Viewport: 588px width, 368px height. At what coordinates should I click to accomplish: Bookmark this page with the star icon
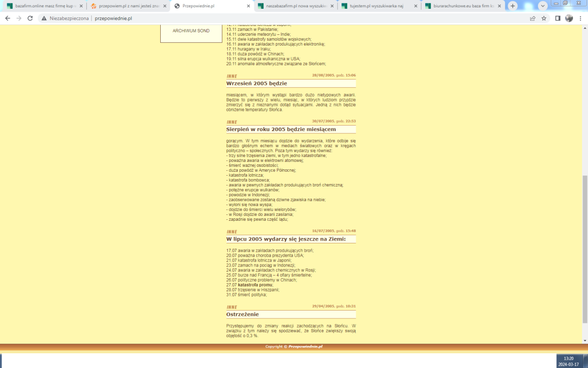[x=544, y=18]
